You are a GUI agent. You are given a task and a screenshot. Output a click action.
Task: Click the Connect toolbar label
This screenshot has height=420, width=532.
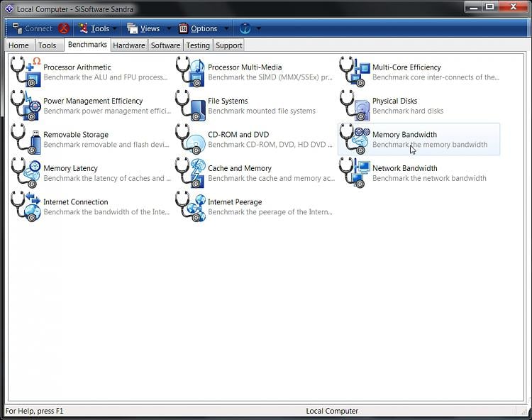39,28
